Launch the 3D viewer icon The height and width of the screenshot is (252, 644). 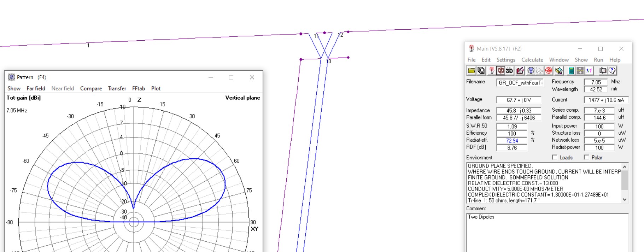point(509,71)
